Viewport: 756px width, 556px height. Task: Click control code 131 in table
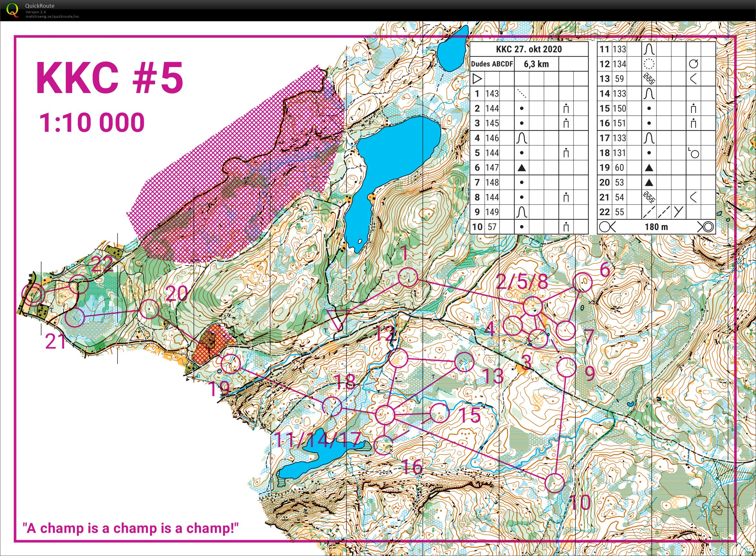pos(619,153)
